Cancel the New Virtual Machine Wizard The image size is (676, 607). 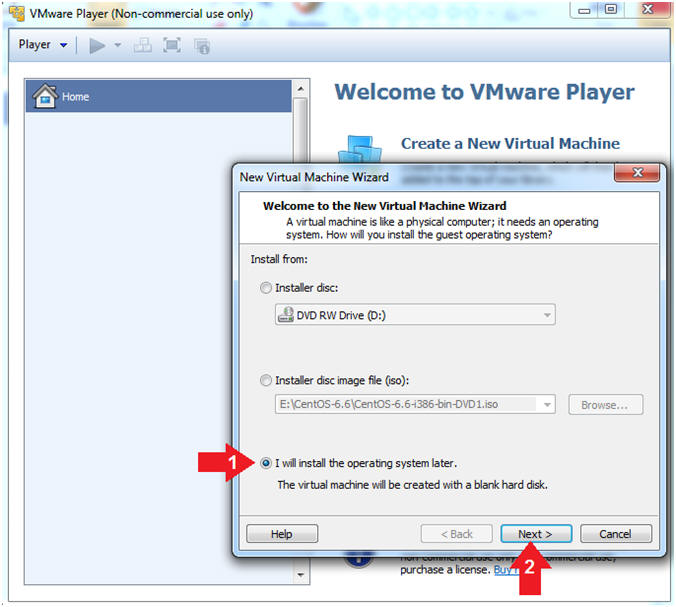coord(616,534)
